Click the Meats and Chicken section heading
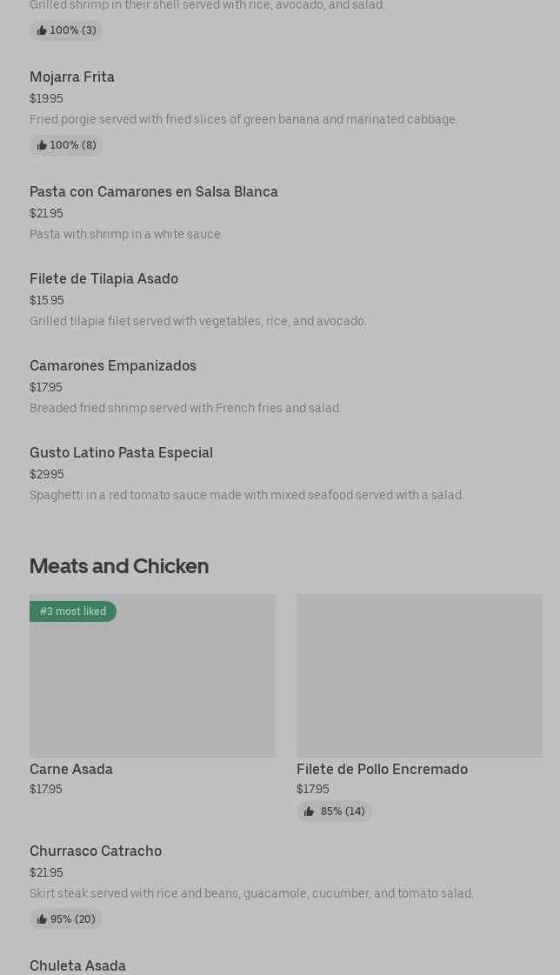560x975 pixels. (x=119, y=566)
